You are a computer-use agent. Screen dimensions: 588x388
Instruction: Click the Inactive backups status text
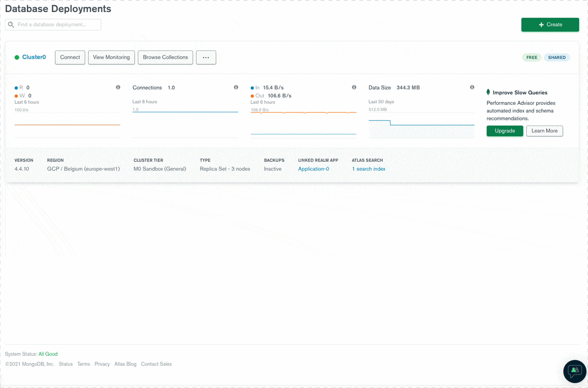(x=272, y=169)
